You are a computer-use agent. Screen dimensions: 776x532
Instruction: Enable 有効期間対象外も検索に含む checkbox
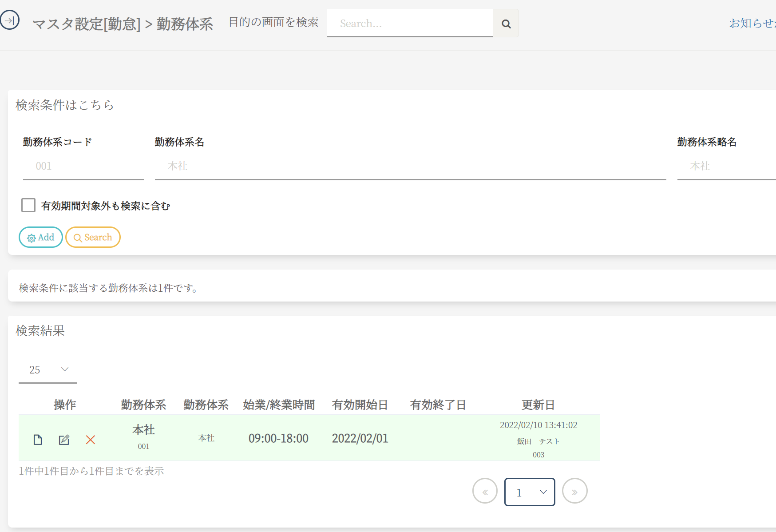point(28,205)
